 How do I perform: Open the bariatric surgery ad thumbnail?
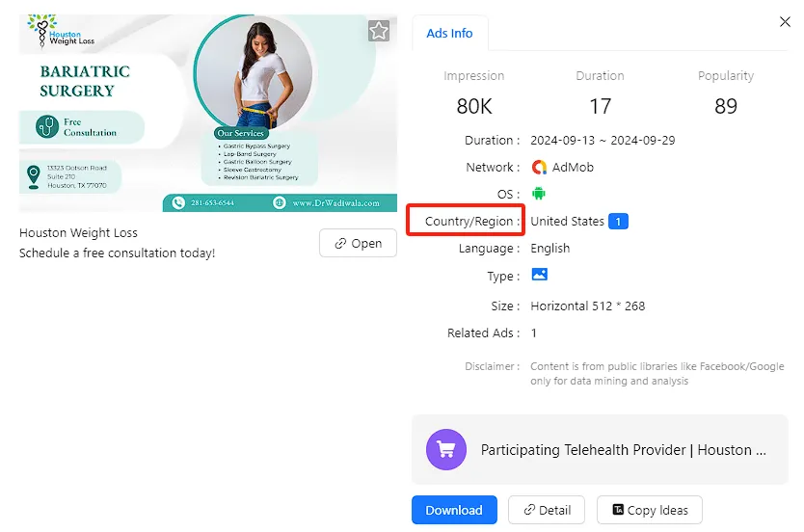[207, 113]
